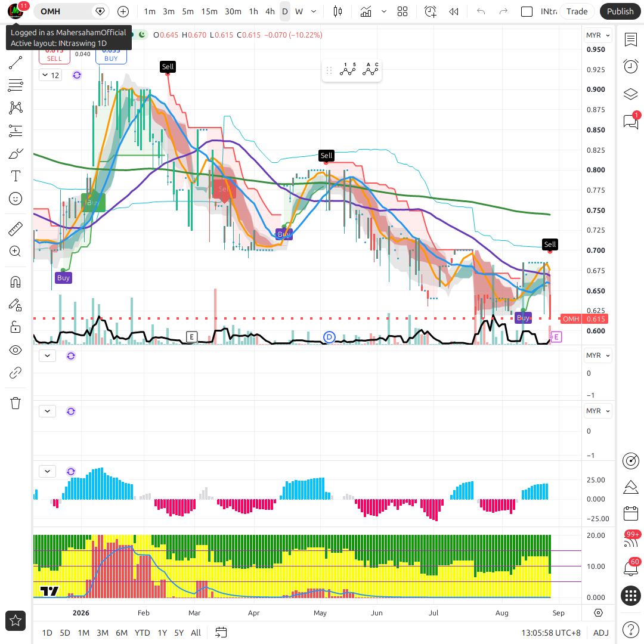Viewport: 644px width, 644px height.
Task: Open the Alerts clock icon in sidebar
Action: click(630, 66)
